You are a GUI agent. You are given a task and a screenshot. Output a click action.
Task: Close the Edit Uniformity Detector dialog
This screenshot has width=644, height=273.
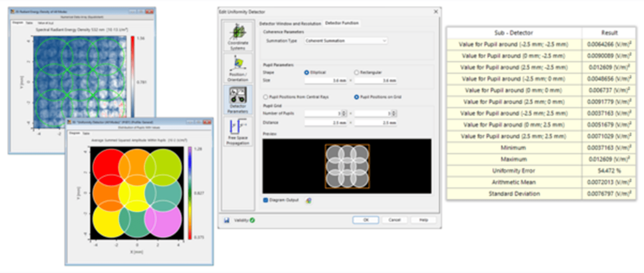(436, 11)
